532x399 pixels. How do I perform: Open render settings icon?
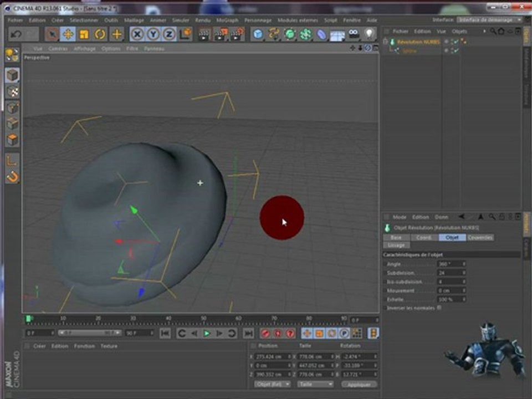coord(237,34)
